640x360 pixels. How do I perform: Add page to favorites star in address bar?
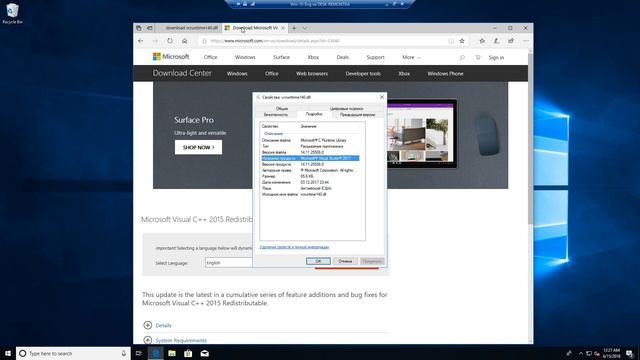point(462,41)
